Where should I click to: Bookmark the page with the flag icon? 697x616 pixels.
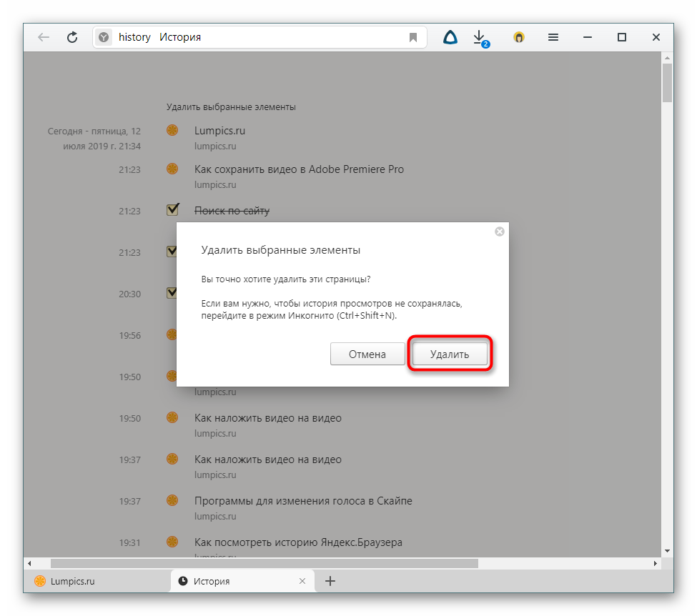(x=413, y=37)
